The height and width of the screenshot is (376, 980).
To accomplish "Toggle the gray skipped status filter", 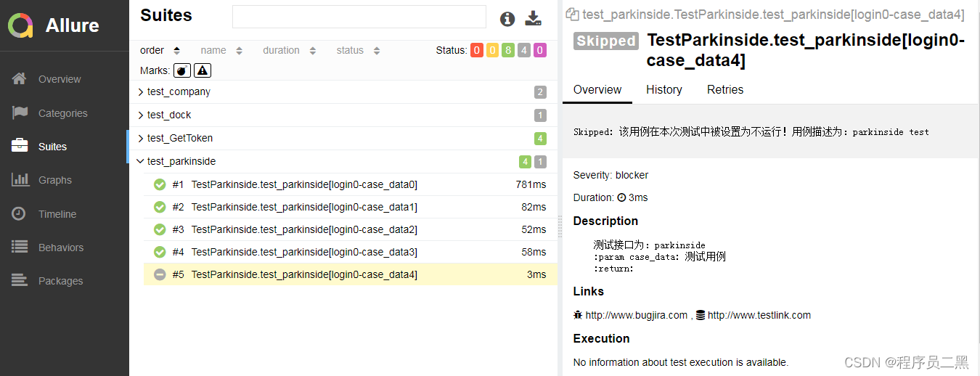I will [524, 50].
